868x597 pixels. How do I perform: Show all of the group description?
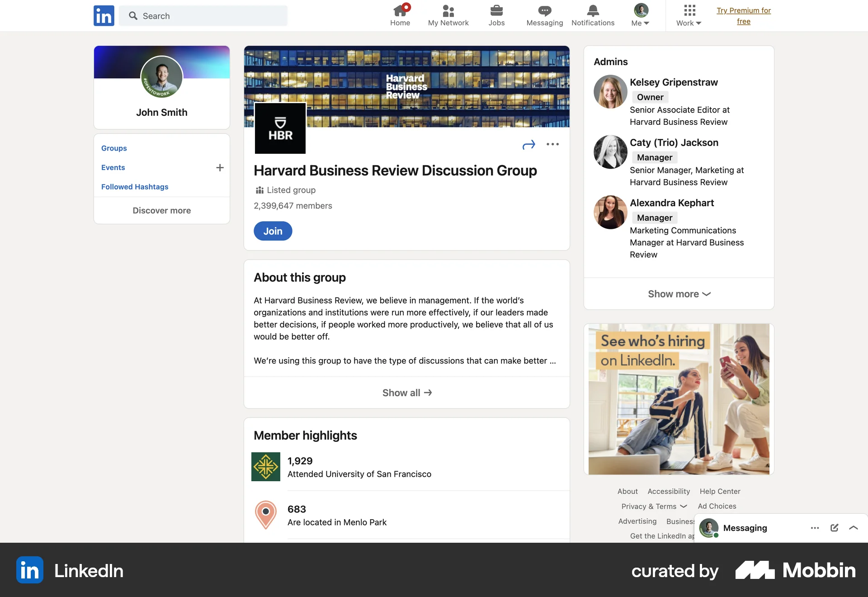pyautogui.click(x=406, y=393)
